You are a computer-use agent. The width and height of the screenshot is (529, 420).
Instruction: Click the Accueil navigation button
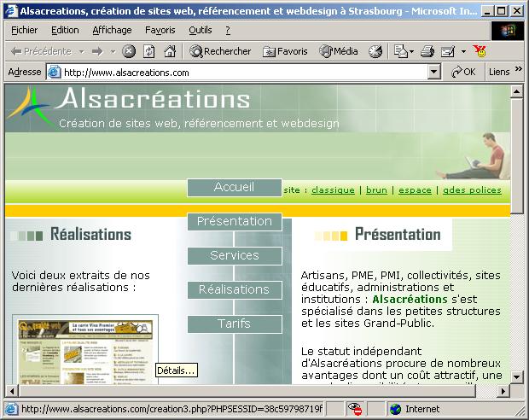click(x=235, y=188)
